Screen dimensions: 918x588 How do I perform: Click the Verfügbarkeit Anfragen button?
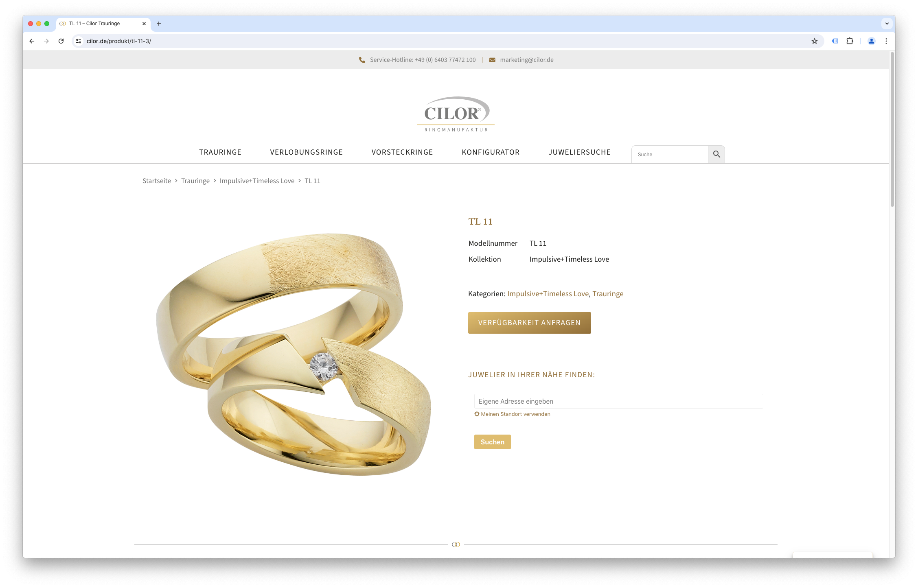click(529, 323)
